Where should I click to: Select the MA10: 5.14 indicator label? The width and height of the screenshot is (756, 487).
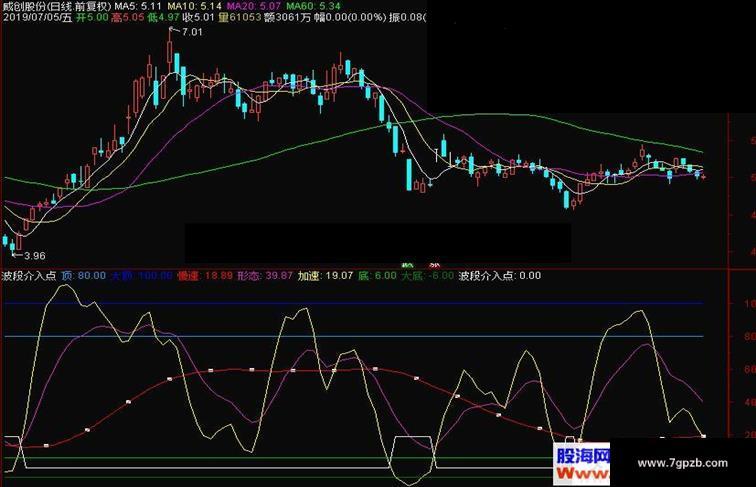(x=194, y=6)
